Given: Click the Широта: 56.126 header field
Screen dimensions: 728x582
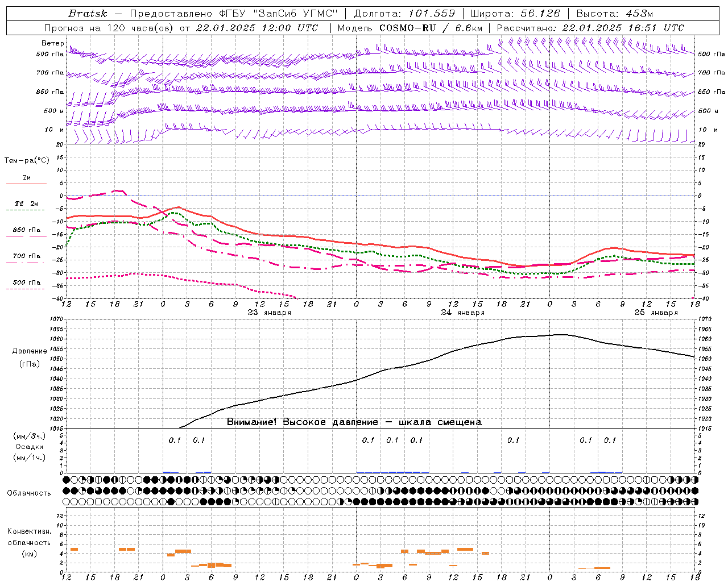Looking at the screenshot, I should pos(515,14).
